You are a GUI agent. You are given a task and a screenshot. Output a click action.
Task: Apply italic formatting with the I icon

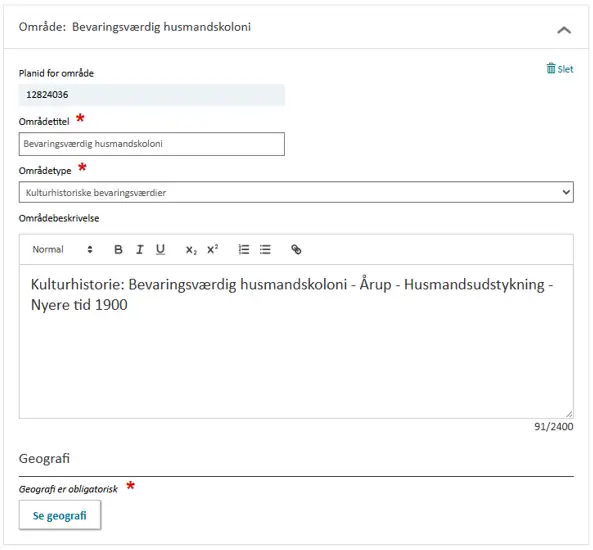(140, 250)
